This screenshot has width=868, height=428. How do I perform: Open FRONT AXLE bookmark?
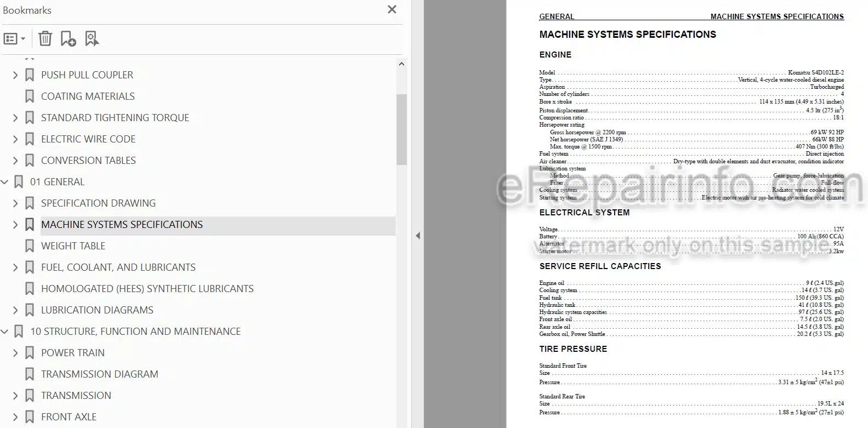[69, 417]
